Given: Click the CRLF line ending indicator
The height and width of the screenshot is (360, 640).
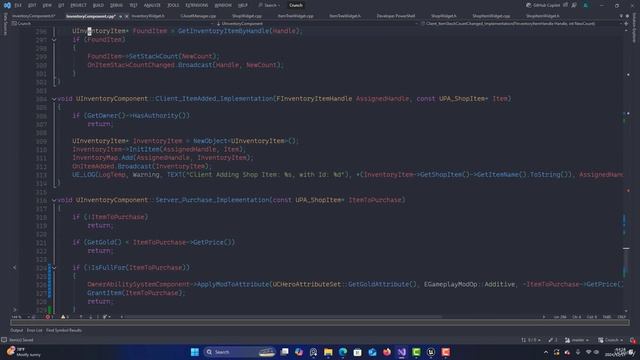Looking at the screenshot, I should (621, 317).
